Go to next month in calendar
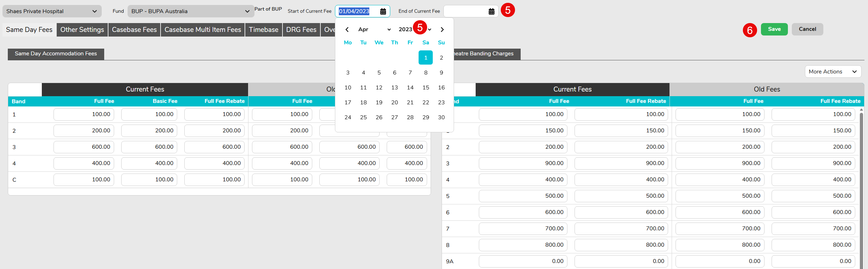 click(442, 29)
